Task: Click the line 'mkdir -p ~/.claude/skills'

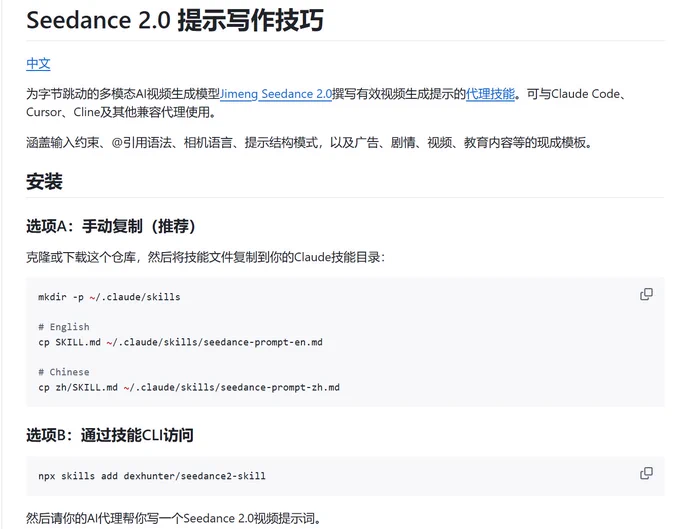Action: pyautogui.click(x=109, y=297)
